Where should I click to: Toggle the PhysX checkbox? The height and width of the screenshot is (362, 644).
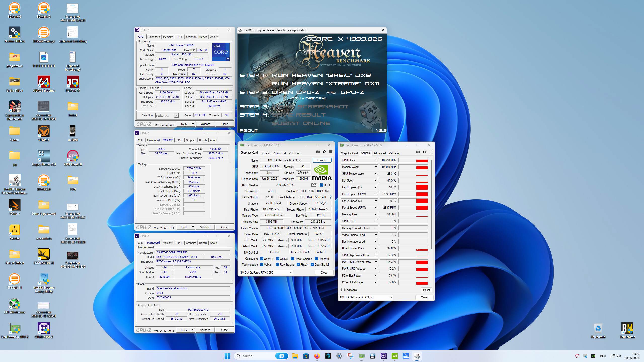[298, 264]
